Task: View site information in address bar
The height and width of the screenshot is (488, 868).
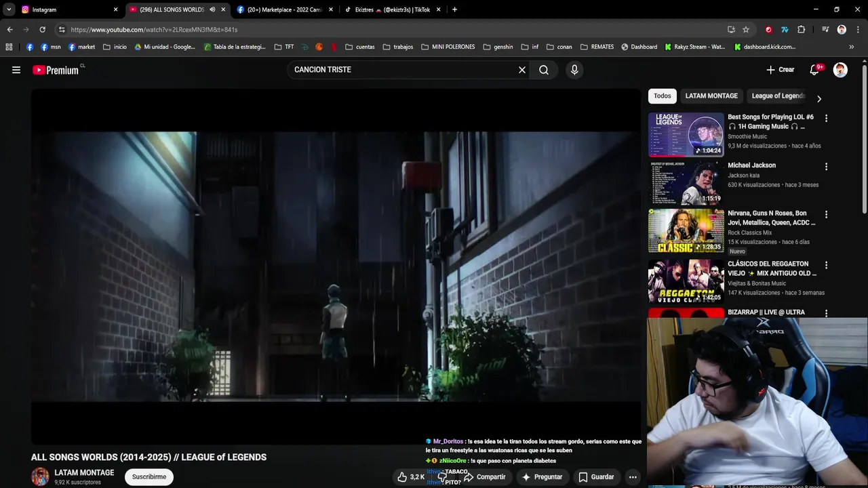Action: pyautogui.click(x=62, y=30)
